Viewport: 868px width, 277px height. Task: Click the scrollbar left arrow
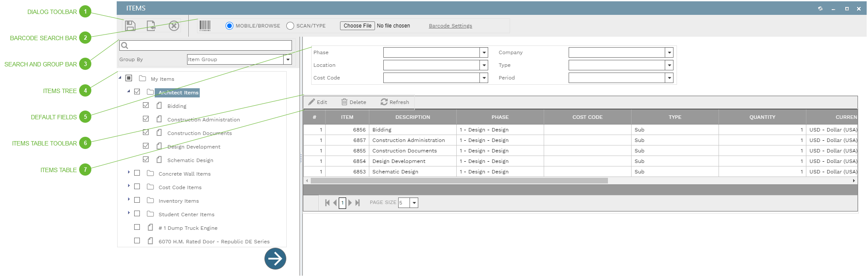pos(307,180)
